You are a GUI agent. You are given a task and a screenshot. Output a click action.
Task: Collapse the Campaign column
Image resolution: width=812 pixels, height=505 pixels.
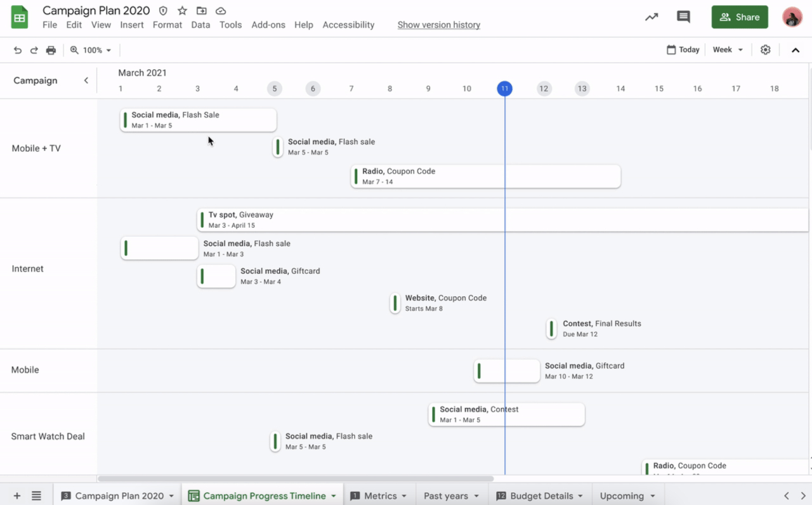click(x=86, y=80)
